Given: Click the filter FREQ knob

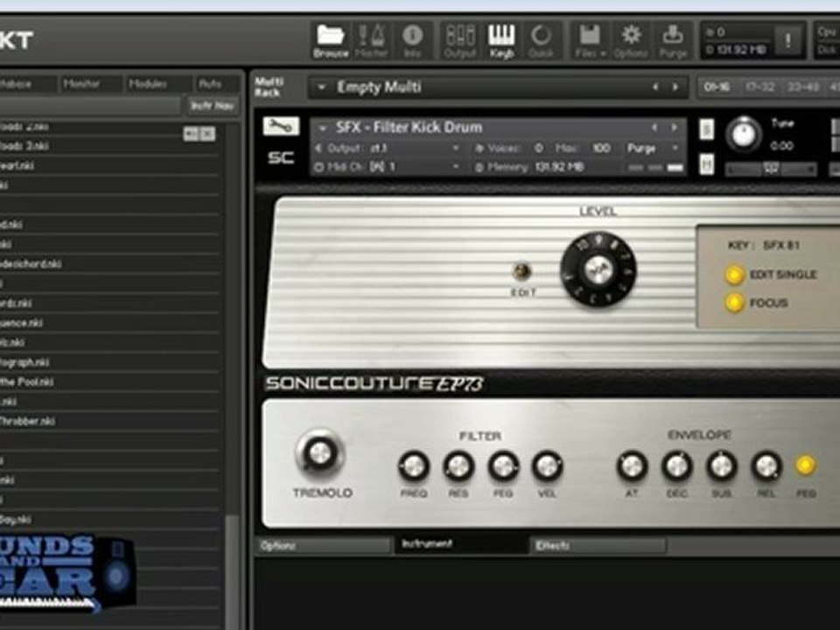Looking at the screenshot, I should coord(414,466).
